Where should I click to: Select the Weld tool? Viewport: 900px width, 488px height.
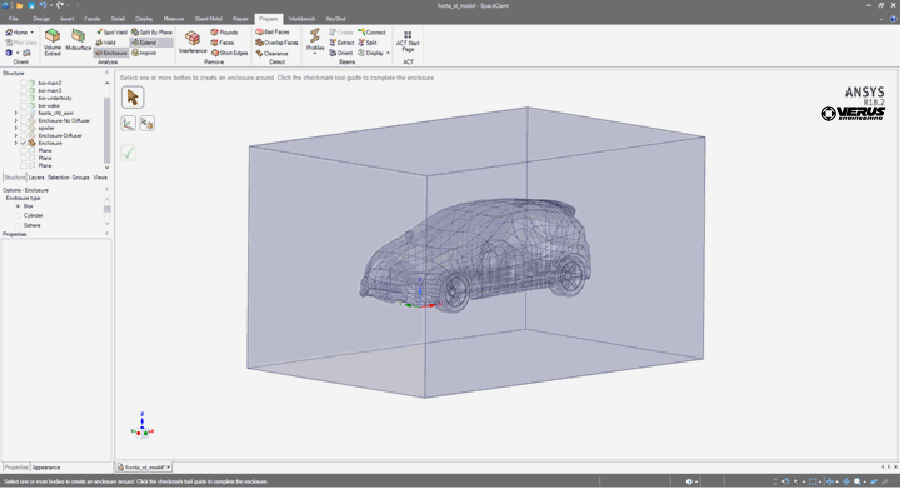click(x=106, y=42)
